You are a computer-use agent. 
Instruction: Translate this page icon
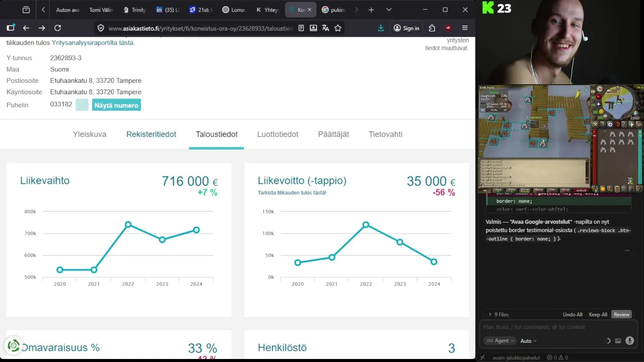coord(326,28)
